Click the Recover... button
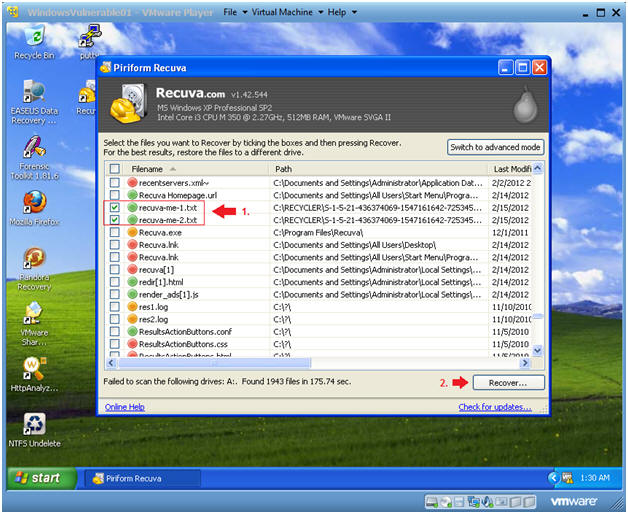This screenshot has height=514, width=628. click(x=508, y=383)
